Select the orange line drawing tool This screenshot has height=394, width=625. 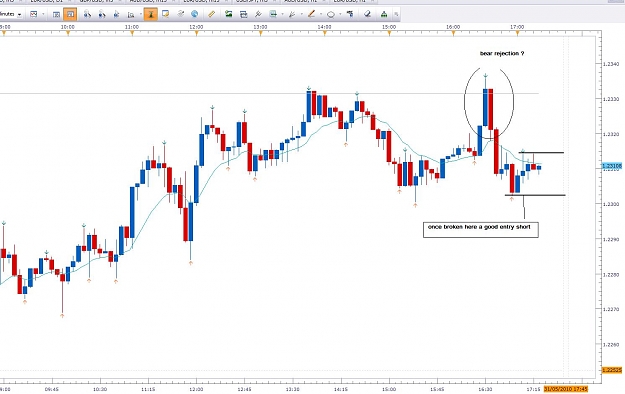pyautogui.click(x=311, y=14)
